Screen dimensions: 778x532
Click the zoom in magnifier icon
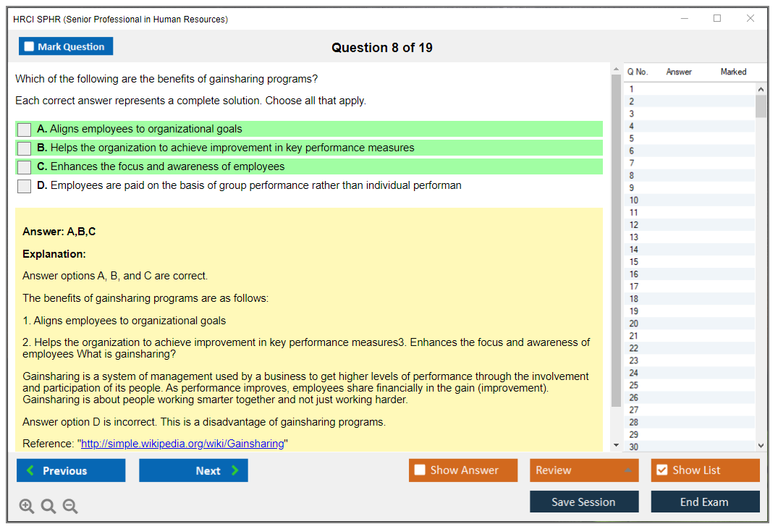[27, 507]
